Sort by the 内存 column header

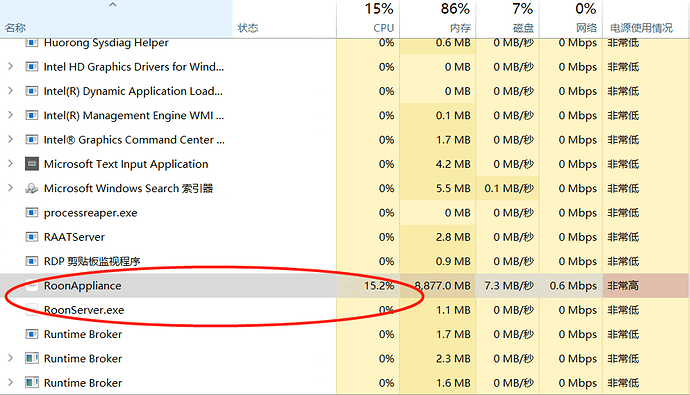coord(437,19)
